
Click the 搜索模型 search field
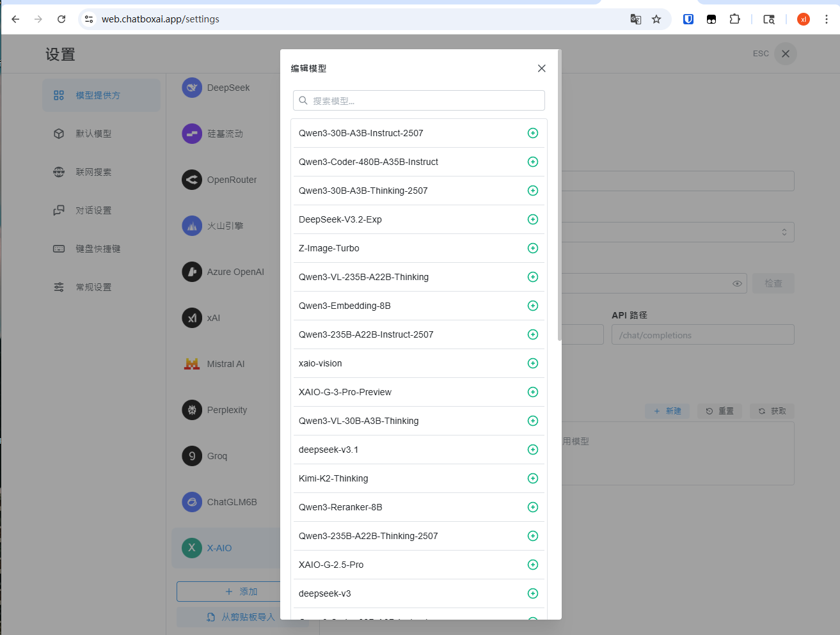point(419,100)
